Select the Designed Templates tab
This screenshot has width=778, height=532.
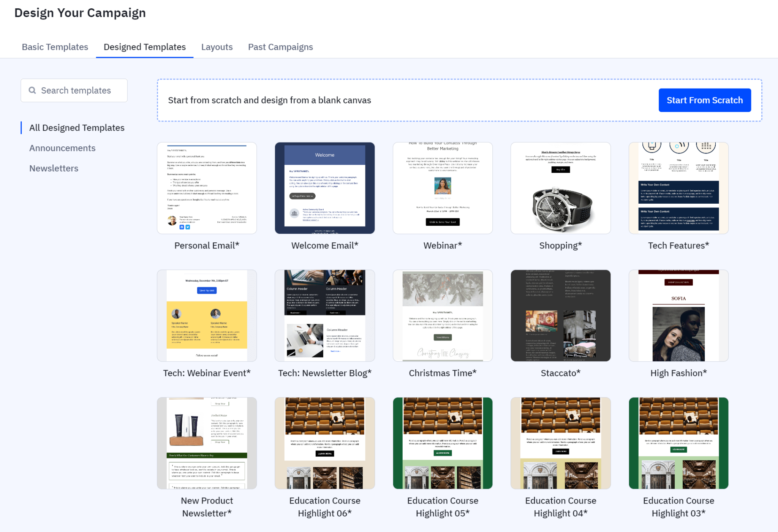[145, 47]
